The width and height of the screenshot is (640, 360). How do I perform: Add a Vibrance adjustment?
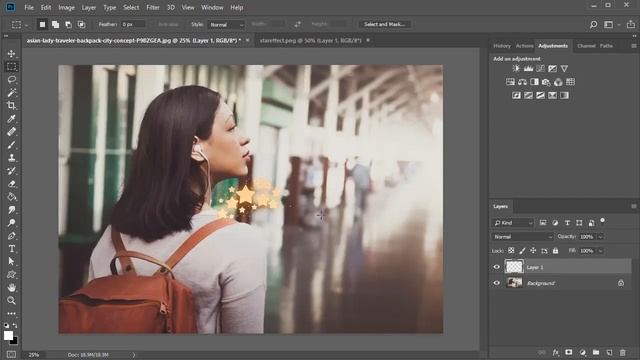point(564,69)
